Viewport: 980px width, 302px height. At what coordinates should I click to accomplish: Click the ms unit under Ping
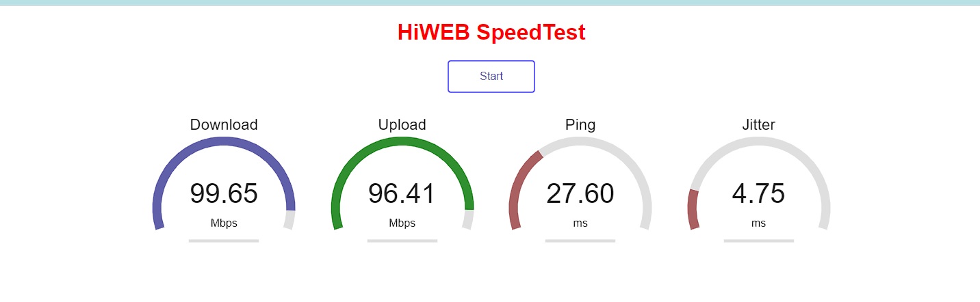pos(580,223)
